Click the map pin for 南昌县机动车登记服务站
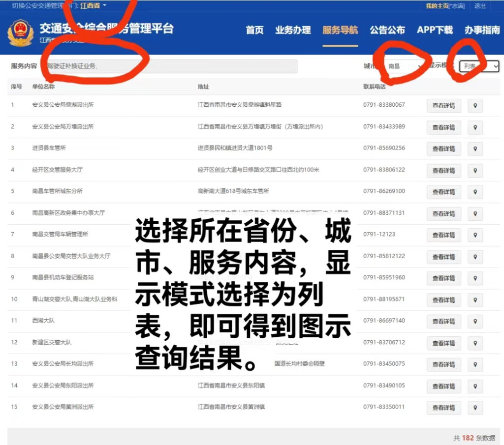Image resolution: width=504 pixels, height=445 pixels. coord(475,278)
